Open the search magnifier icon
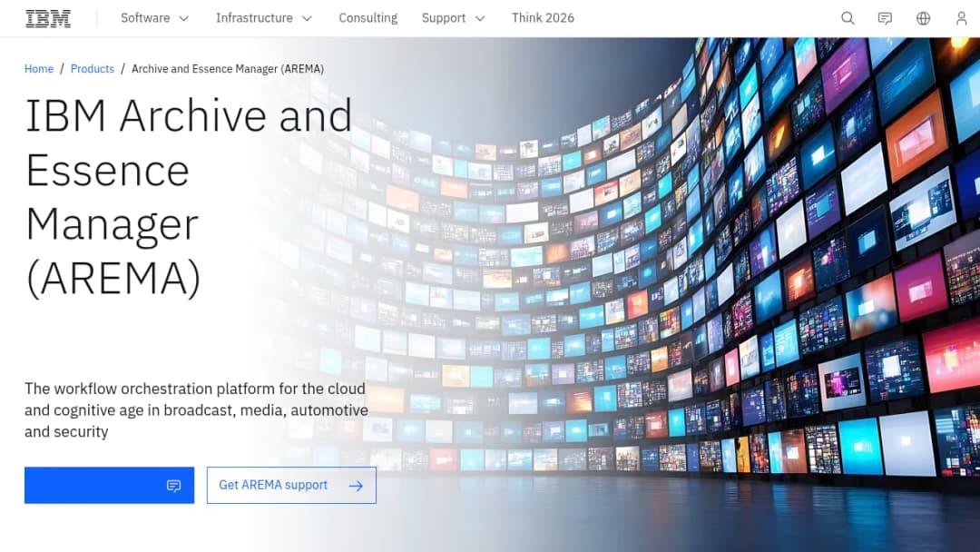This screenshot has height=552, width=980. click(x=848, y=18)
